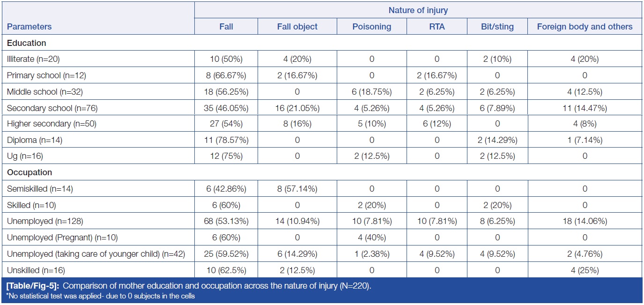Select the "Unskilled (n=16)" row label
Screen dimensions: 644x305
point(36,270)
